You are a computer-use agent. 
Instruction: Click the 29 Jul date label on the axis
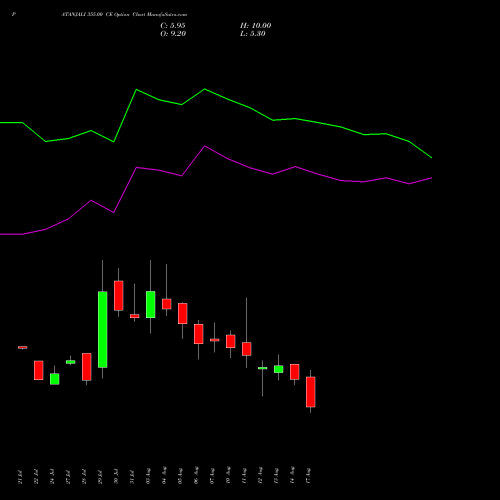tap(100, 476)
